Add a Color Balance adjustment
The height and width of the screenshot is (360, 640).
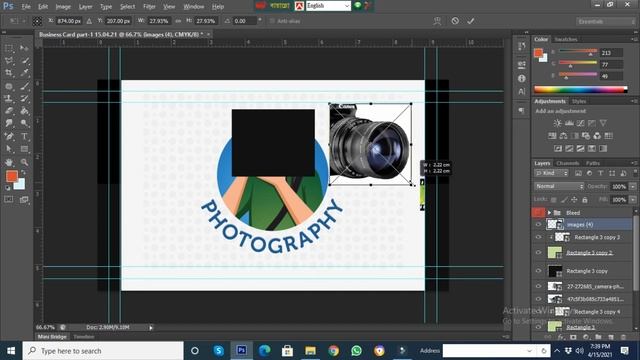point(564,136)
